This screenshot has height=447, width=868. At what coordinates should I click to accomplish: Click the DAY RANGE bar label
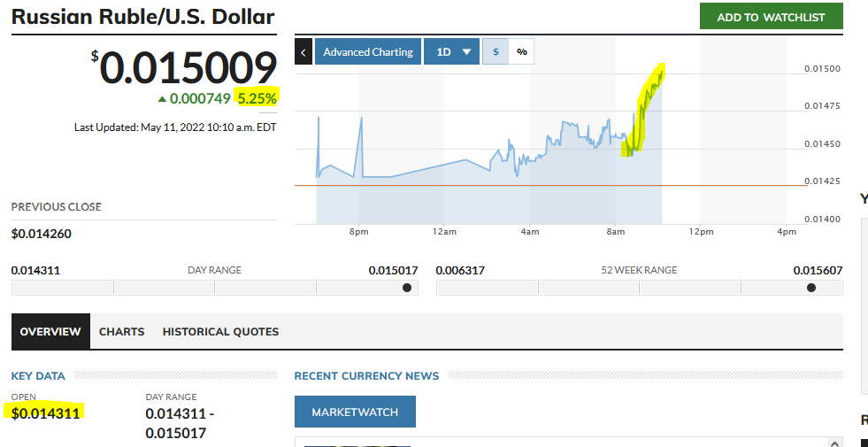point(215,270)
